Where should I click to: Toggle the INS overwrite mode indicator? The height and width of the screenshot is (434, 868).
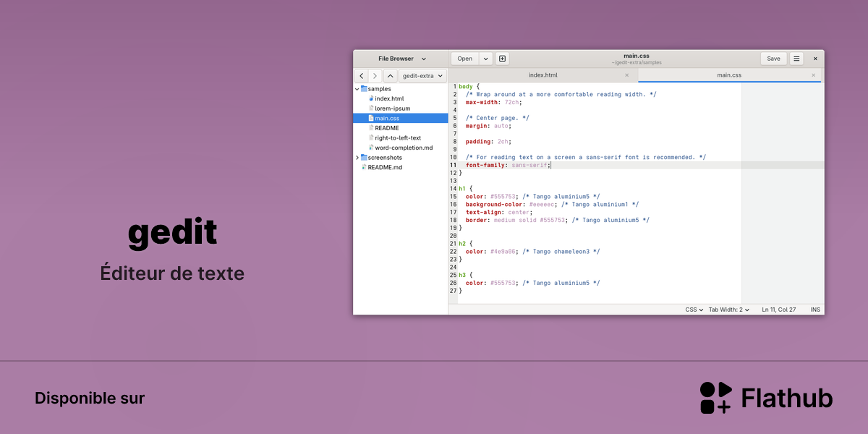815,310
